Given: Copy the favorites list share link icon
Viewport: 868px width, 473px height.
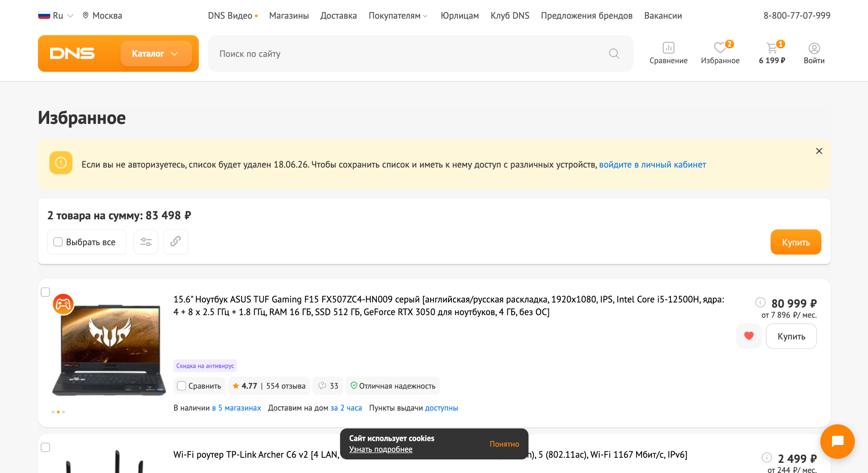Looking at the screenshot, I should coord(175,242).
